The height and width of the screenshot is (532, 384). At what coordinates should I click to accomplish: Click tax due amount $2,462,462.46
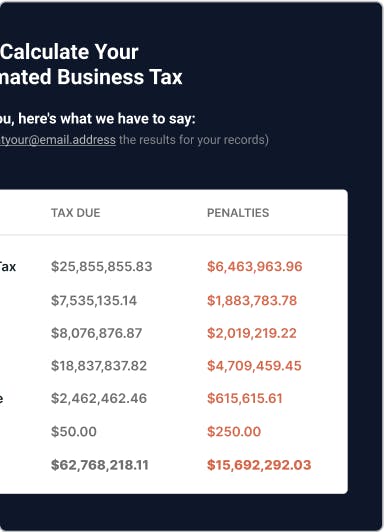[99, 398]
